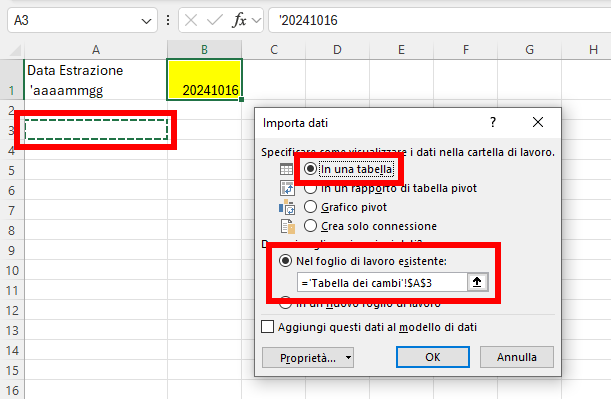This screenshot has width=611, height=399.
Task: Click the Annulla button
Action: [517, 357]
